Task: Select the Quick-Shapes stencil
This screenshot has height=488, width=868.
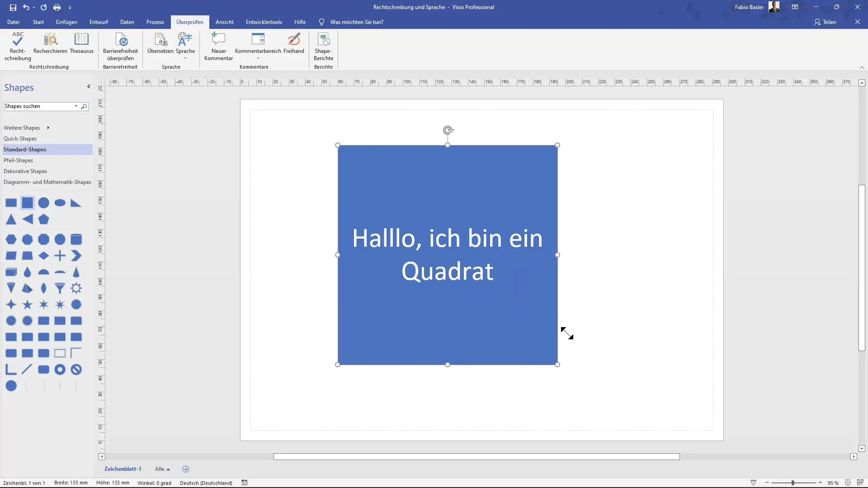Action: [x=47, y=139]
